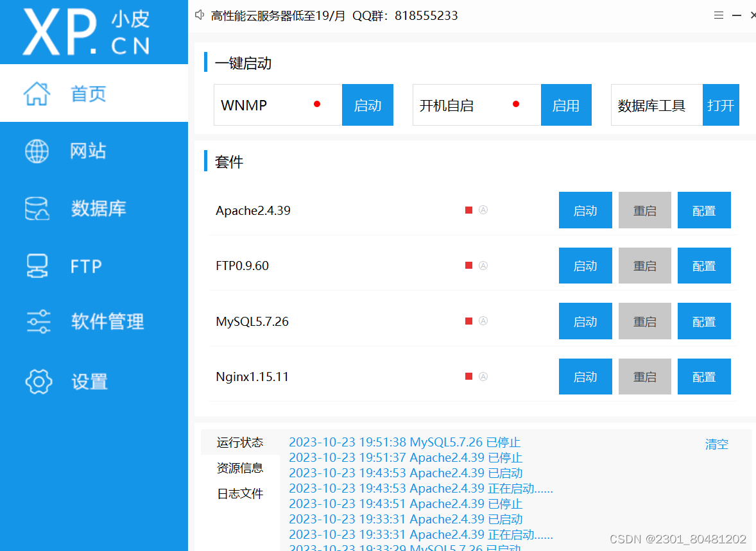The height and width of the screenshot is (551, 756).
Task: Select the Apache2.4.39 suite name
Action: [x=253, y=210]
